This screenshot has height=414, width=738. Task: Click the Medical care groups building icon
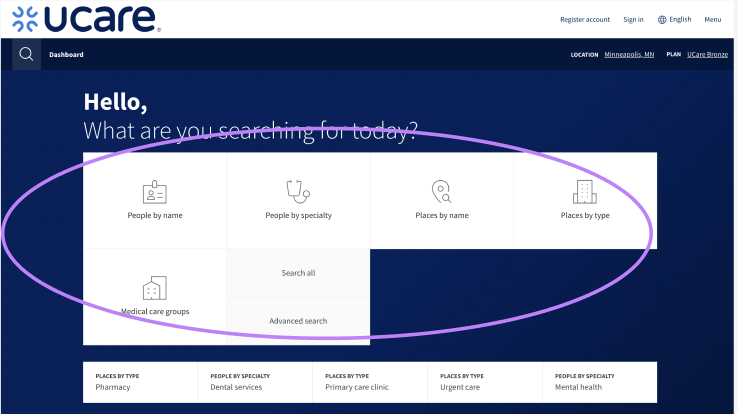pyautogui.click(x=154, y=288)
